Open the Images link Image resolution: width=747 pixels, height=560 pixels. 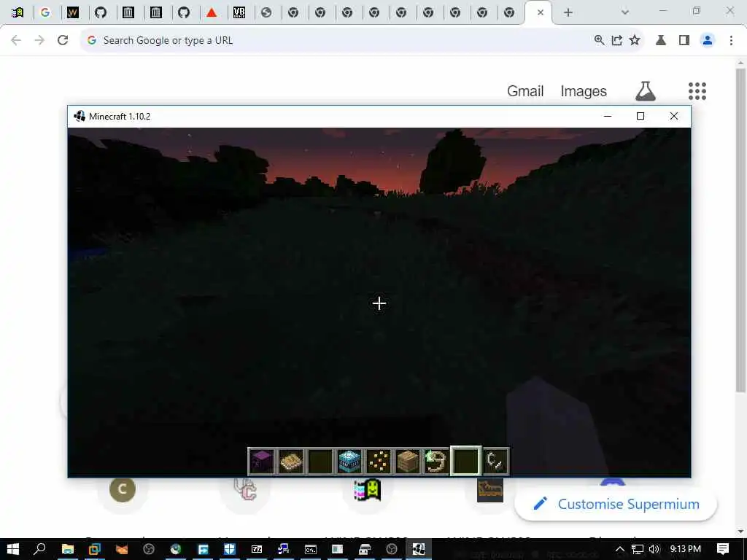tap(584, 91)
